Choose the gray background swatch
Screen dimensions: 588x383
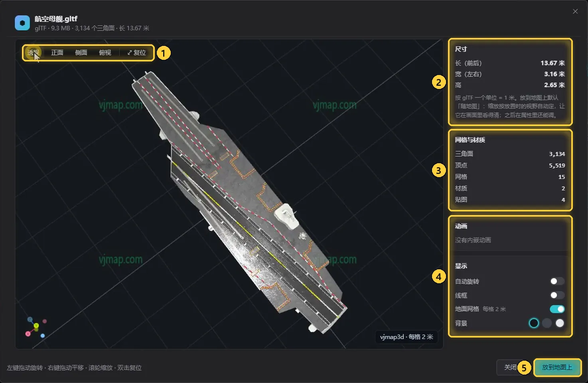[547, 323]
